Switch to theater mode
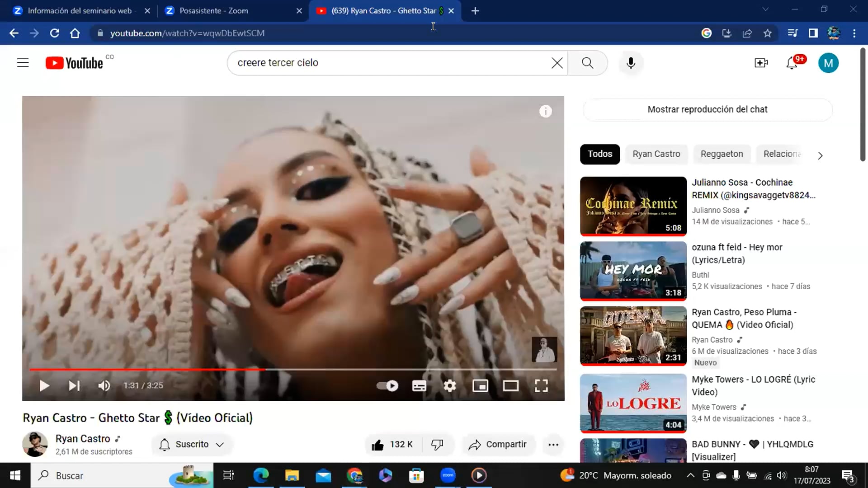 (511, 386)
